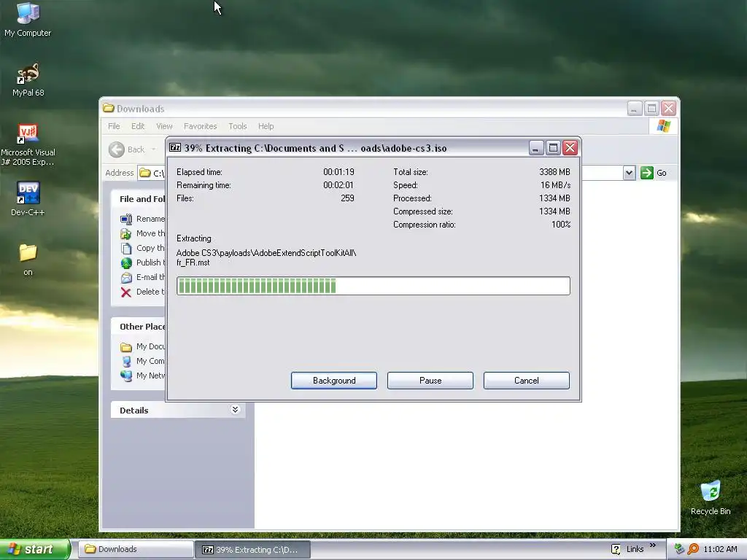Open the Address bar dropdown arrow
This screenshot has width=747, height=560.
[x=629, y=173]
